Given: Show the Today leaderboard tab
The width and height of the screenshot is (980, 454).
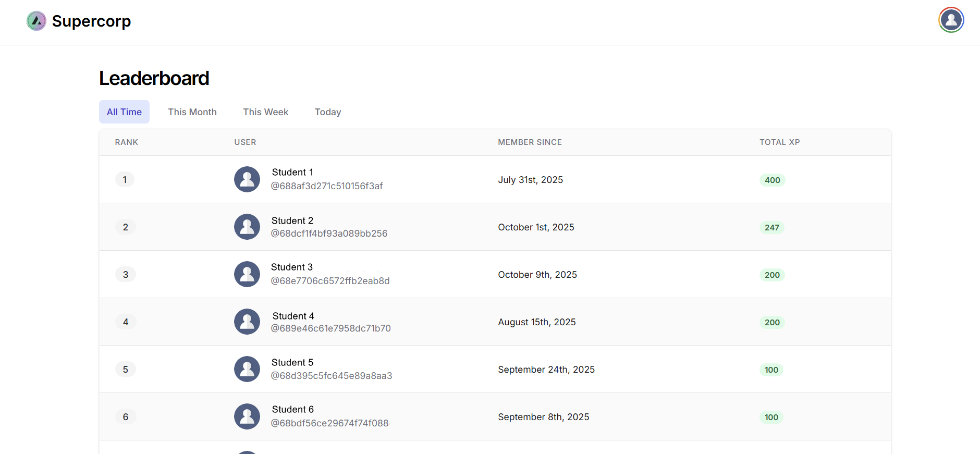Looking at the screenshot, I should 328,112.
